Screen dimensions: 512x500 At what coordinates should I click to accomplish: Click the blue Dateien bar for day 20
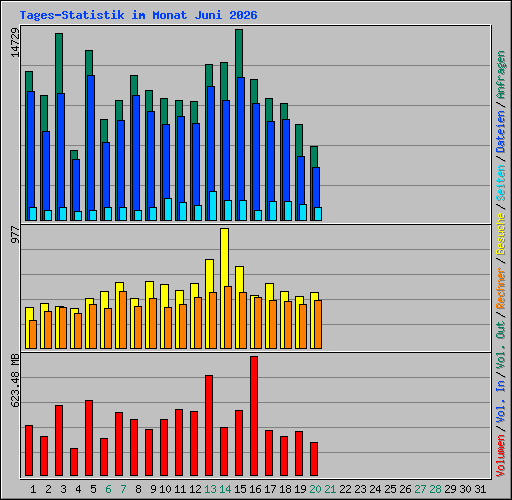pos(316,187)
